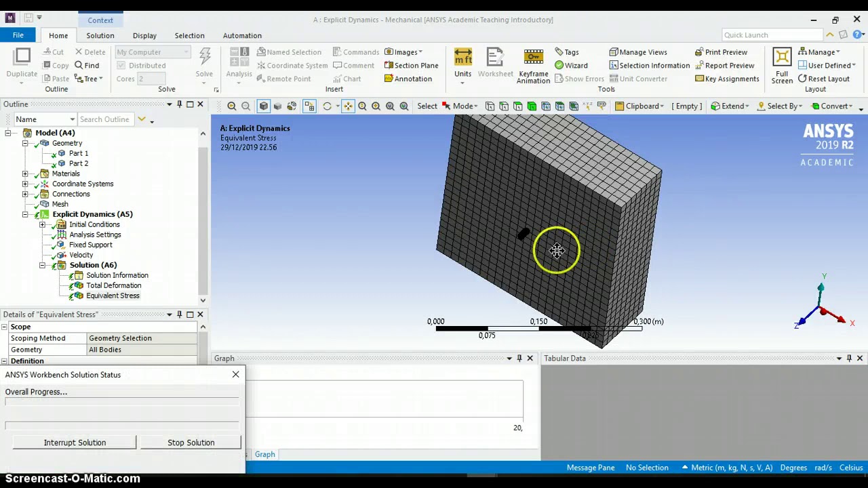This screenshot has height=488, width=868.
Task: Open the Extend dropdown
Action: pyautogui.click(x=730, y=106)
